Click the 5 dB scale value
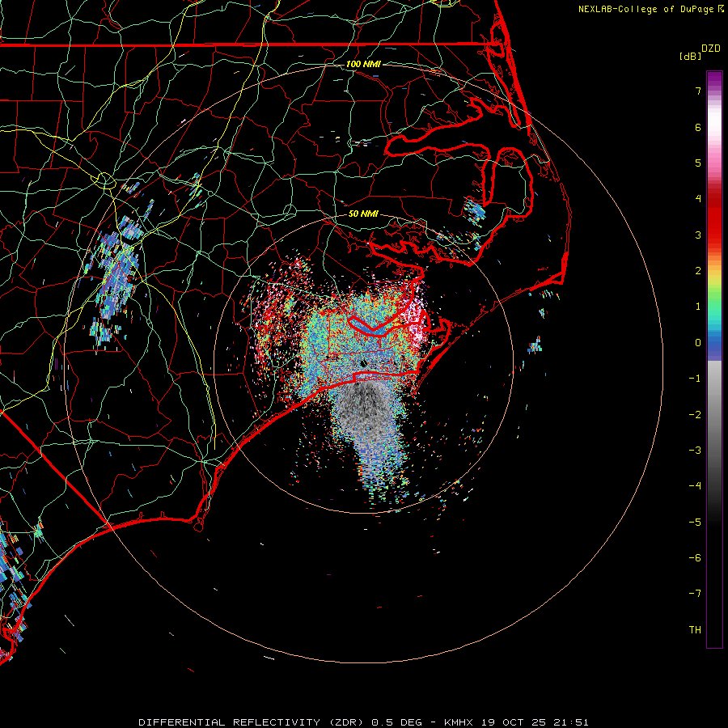The image size is (728, 728). (x=698, y=163)
